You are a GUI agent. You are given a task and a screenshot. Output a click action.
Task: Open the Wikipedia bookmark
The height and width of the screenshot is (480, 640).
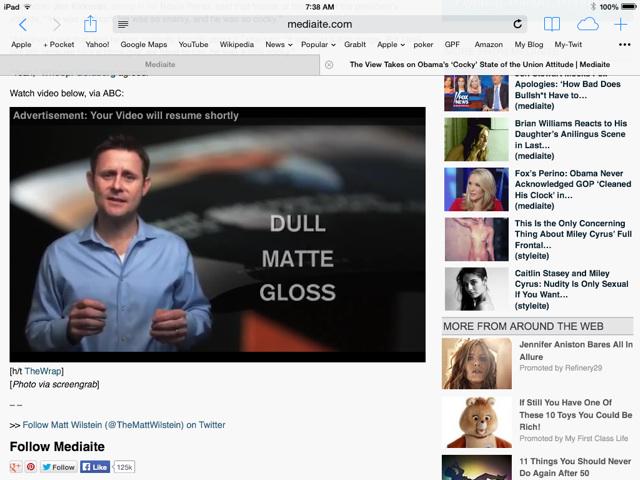237,44
